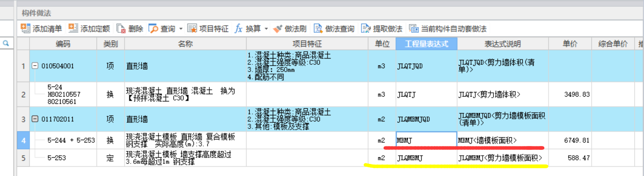Select the 工程量表达式 column header

coord(426,44)
